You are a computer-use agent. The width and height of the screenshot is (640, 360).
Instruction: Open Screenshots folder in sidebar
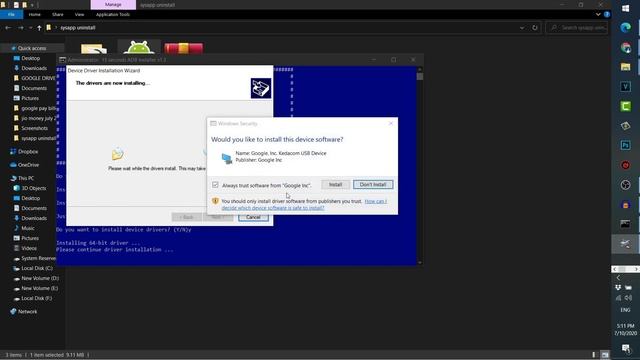click(34, 128)
